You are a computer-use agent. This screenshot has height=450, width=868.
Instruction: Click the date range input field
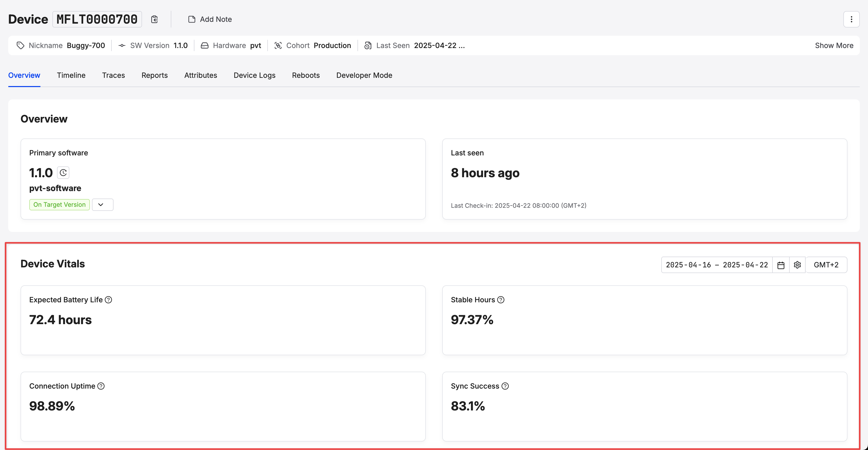pos(716,265)
